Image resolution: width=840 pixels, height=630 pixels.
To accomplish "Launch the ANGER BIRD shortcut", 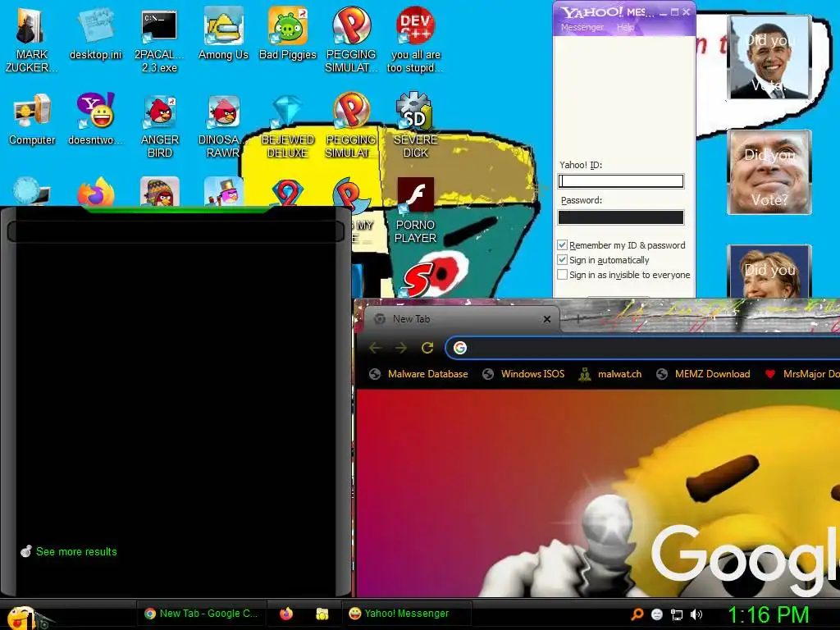I will pos(160,125).
